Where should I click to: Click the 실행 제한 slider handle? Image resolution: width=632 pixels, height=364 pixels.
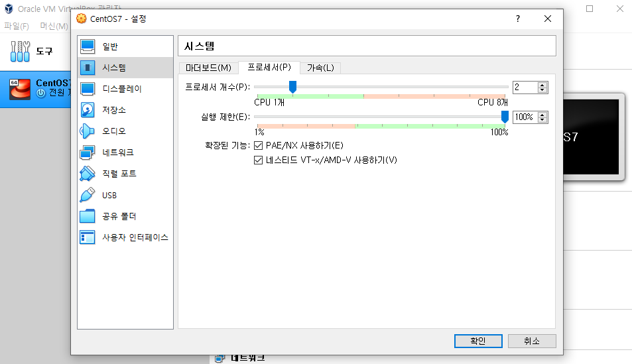505,117
